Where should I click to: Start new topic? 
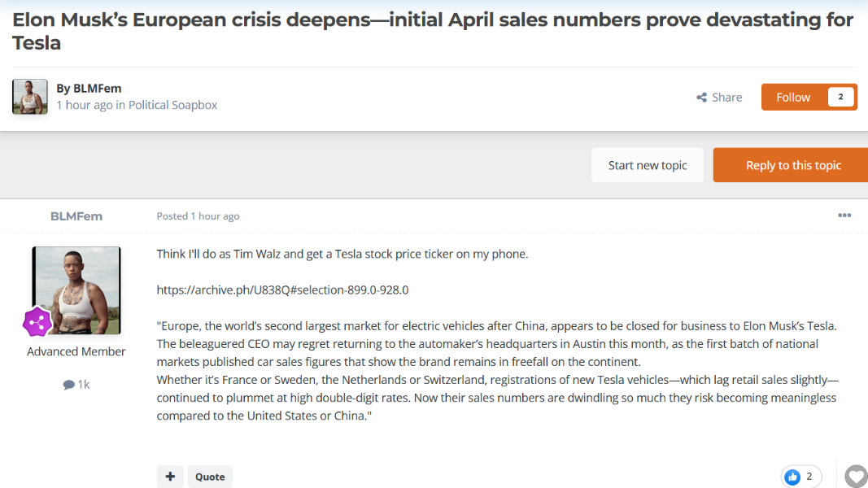pyautogui.click(x=647, y=165)
